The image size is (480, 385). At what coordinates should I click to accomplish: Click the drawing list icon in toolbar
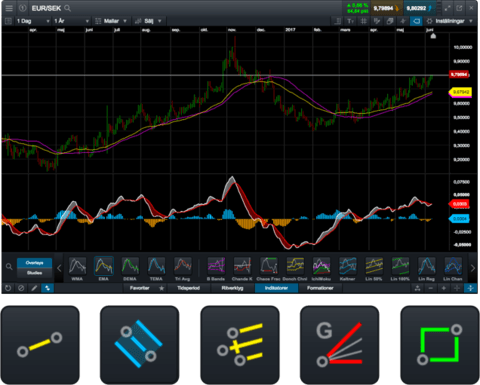(377, 21)
